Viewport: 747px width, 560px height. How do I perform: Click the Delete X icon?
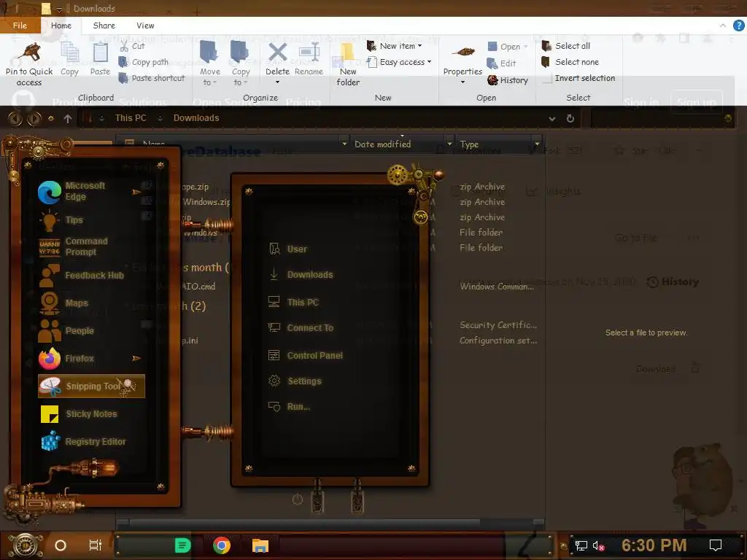277,52
